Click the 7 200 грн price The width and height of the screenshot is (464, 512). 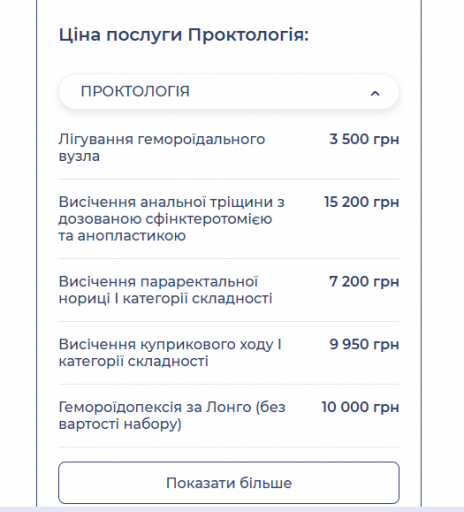[364, 282]
